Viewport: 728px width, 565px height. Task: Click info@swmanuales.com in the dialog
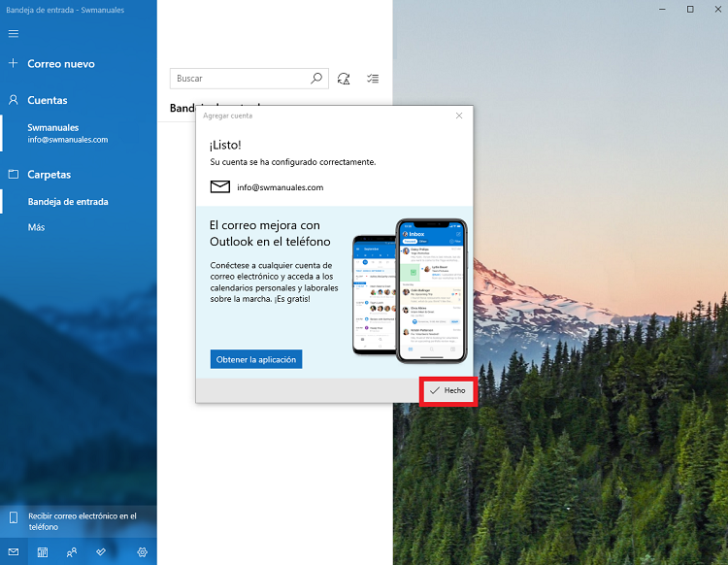pyautogui.click(x=280, y=187)
